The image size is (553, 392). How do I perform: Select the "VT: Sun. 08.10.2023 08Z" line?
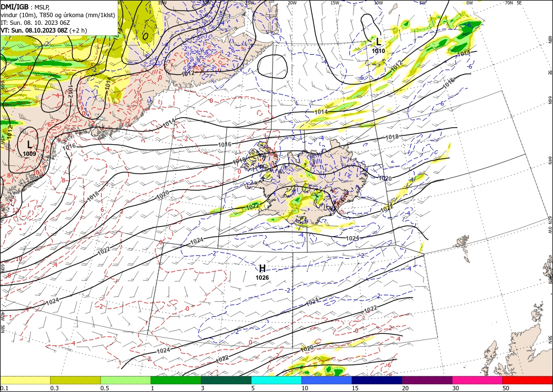pyautogui.click(x=34, y=30)
